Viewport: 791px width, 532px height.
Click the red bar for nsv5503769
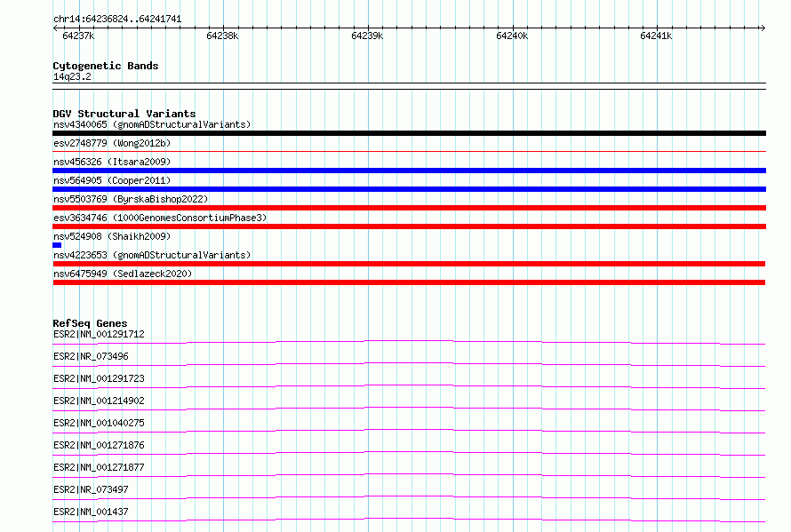click(409, 208)
